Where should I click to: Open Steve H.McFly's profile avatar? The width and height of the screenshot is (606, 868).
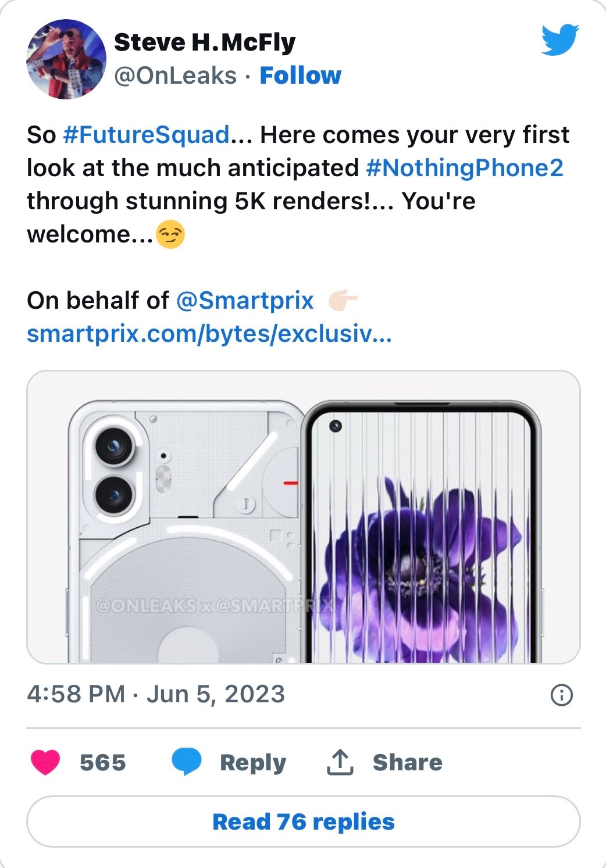click(66, 59)
